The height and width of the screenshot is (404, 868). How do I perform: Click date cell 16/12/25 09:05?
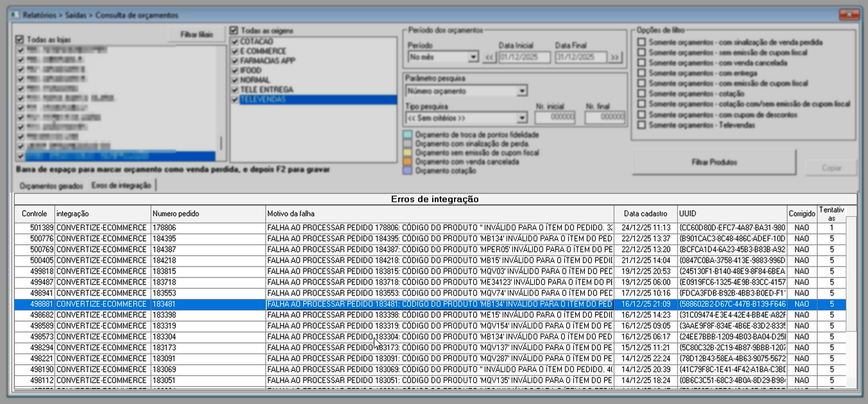645,326
